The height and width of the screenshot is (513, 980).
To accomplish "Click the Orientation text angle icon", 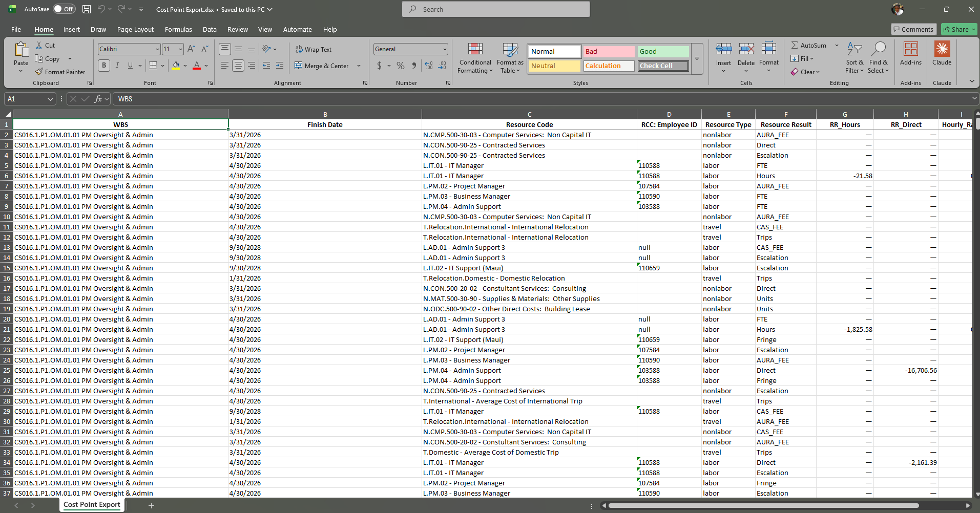I will click(x=266, y=49).
